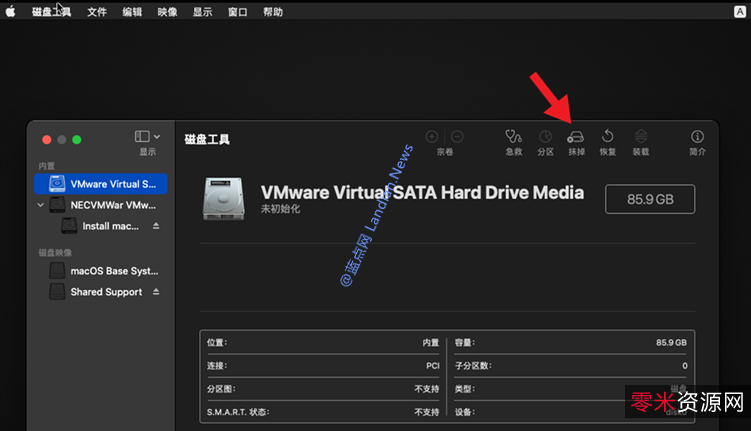Click the 磁盘映像 sidebar section header
This screenshot has width=751, height=431.
(55, 252)
